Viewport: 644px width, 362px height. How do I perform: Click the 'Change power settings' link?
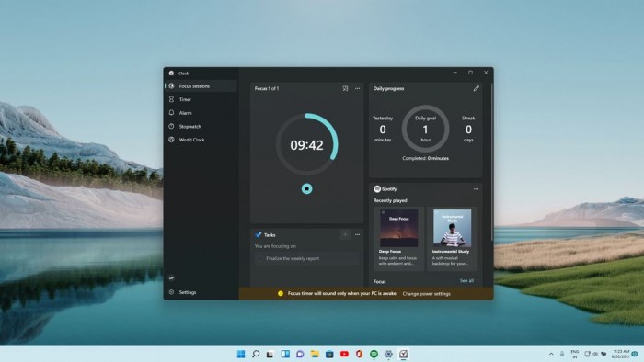(426, 293)
